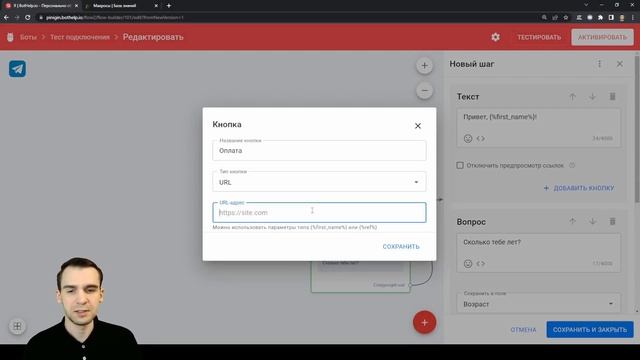Click Сохранить in the button dialog
Screen dimensions: 640x360
(401, 247)
